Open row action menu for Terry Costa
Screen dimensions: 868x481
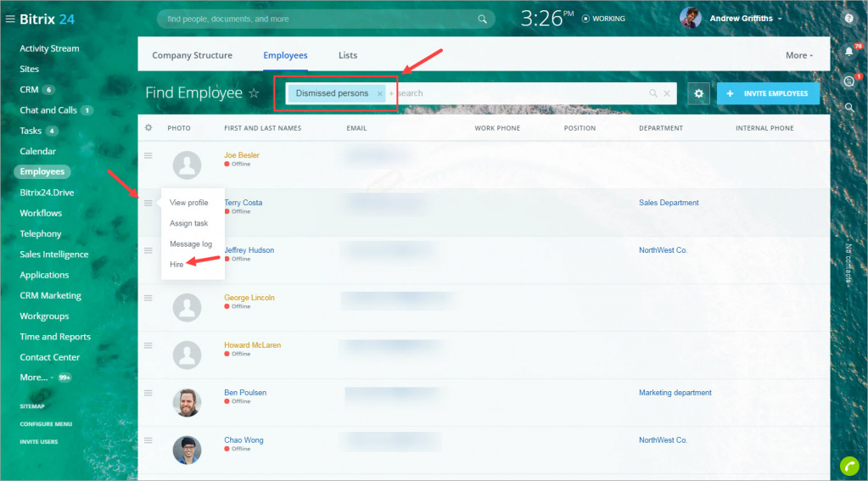(148, 203)
